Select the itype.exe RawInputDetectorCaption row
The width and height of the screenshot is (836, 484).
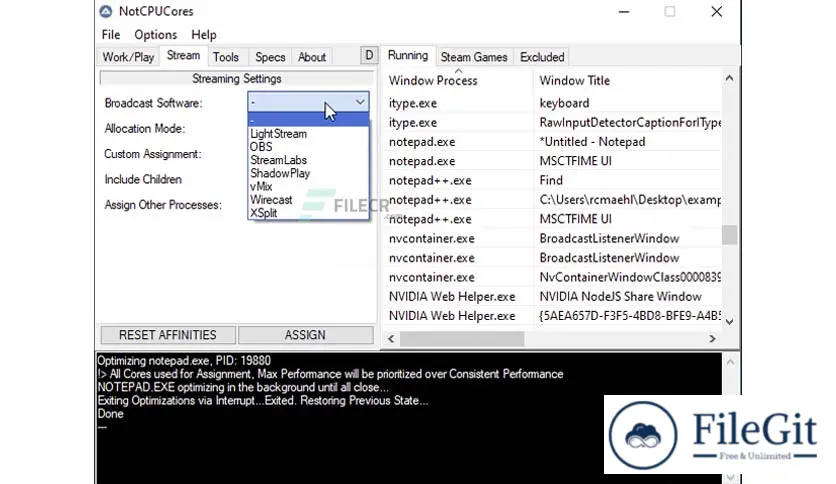[x=553, y=123]
